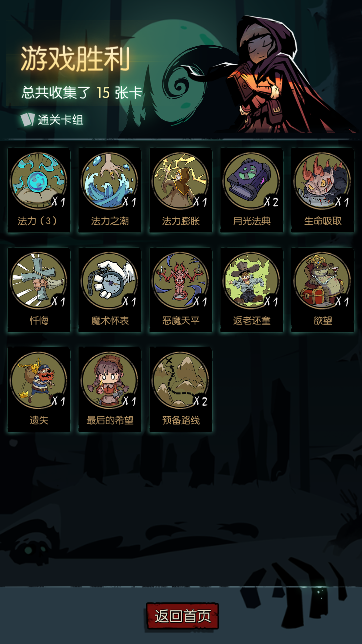This screenshot has height=644, width=362.
Task: Select the 预备路线 map card
Action: click(181, 389)
